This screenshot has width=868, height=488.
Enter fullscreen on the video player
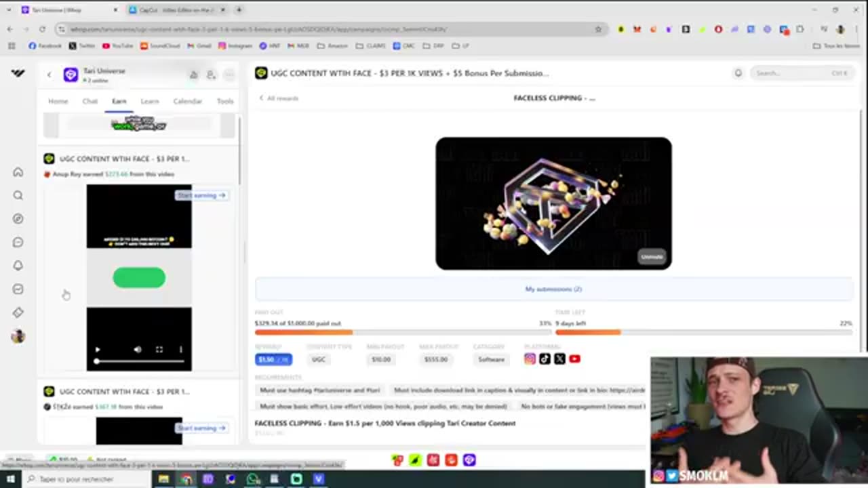pyautogui.click(x=159, y=350)
